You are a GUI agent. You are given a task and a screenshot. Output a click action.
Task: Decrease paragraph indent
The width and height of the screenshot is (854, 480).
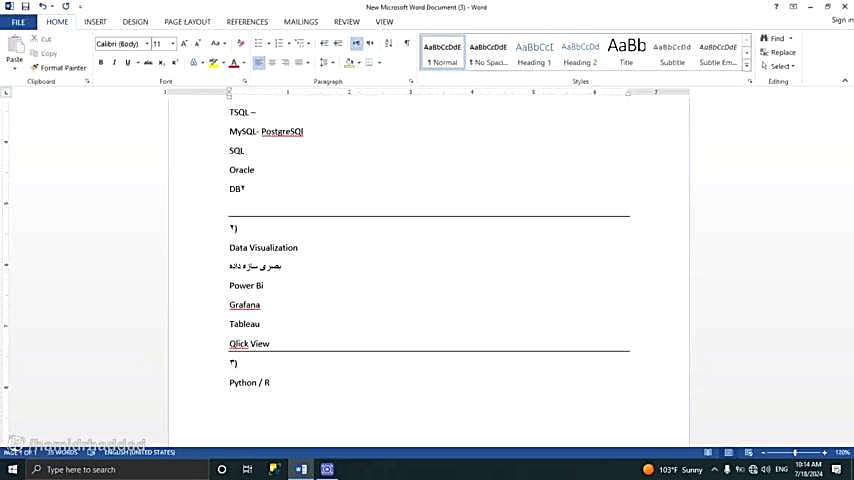[324, 44]
